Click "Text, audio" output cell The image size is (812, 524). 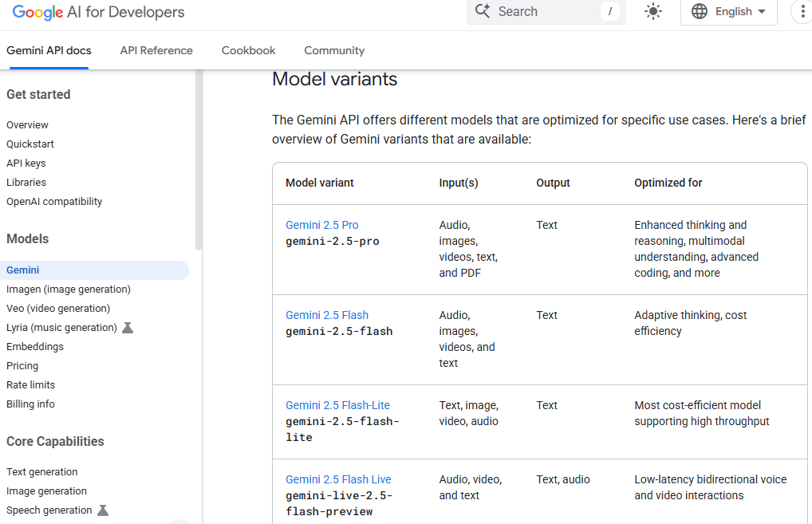(x=563, y=479)
